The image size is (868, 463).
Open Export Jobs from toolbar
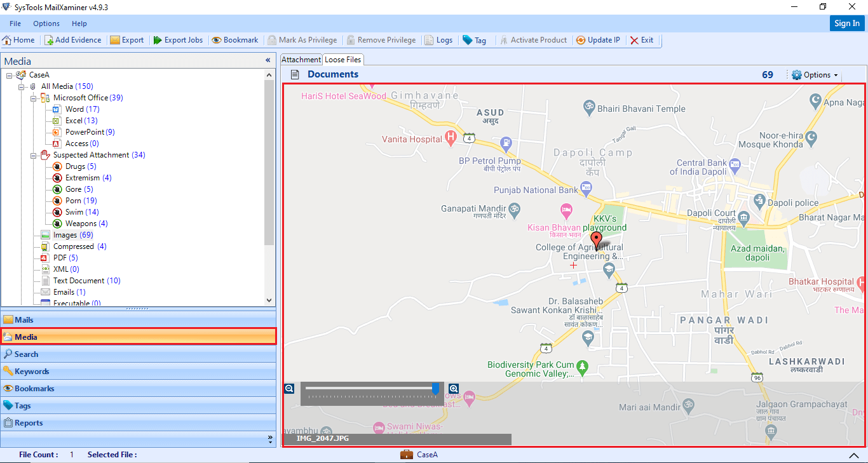point(178,40)
